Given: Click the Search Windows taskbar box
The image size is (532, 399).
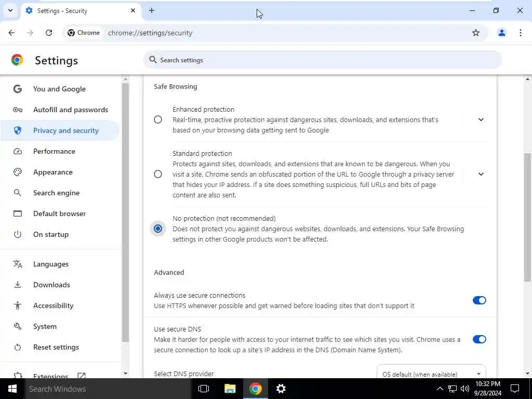Looking at the screenshot, I should [108, 389].
